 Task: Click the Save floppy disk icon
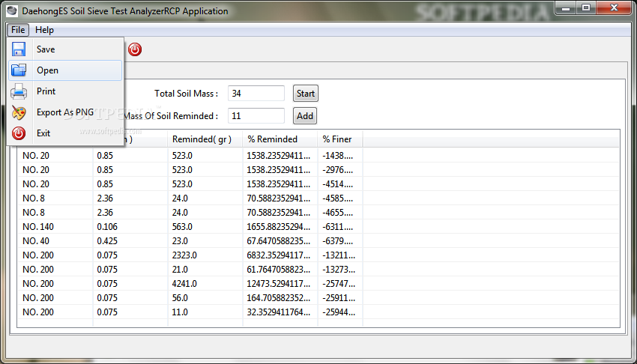(x=19, y=49)
